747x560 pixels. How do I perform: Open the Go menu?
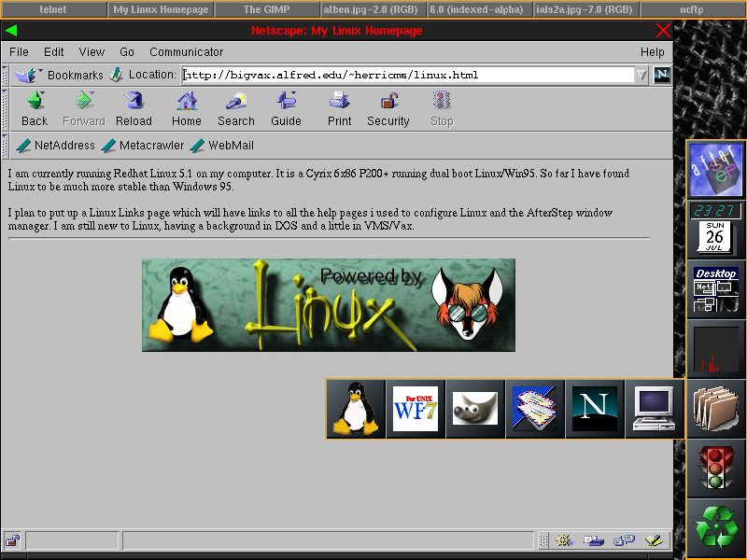coord(127,52)
